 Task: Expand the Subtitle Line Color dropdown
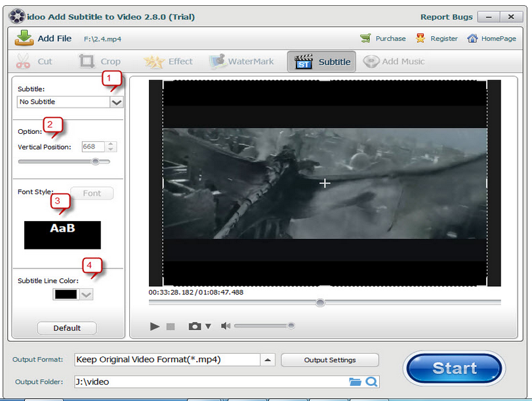tap(86, 295)
